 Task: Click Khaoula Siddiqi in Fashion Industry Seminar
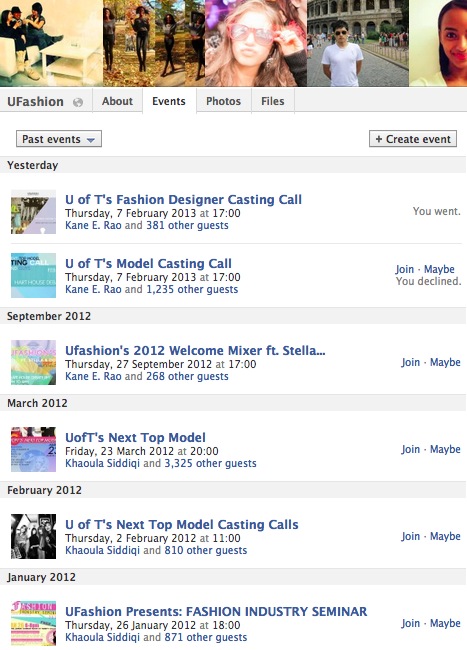point(102,638)
